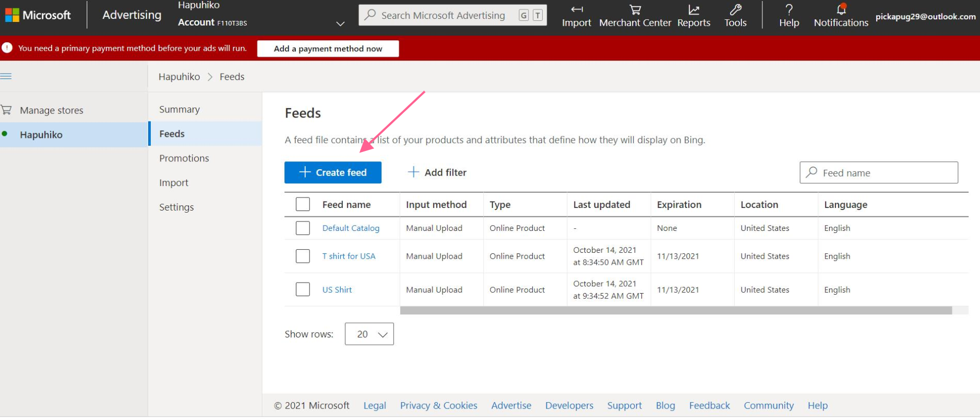Open the T shirt for USA feed
Viewport: 980px width, 420px height.
[349, 256]
